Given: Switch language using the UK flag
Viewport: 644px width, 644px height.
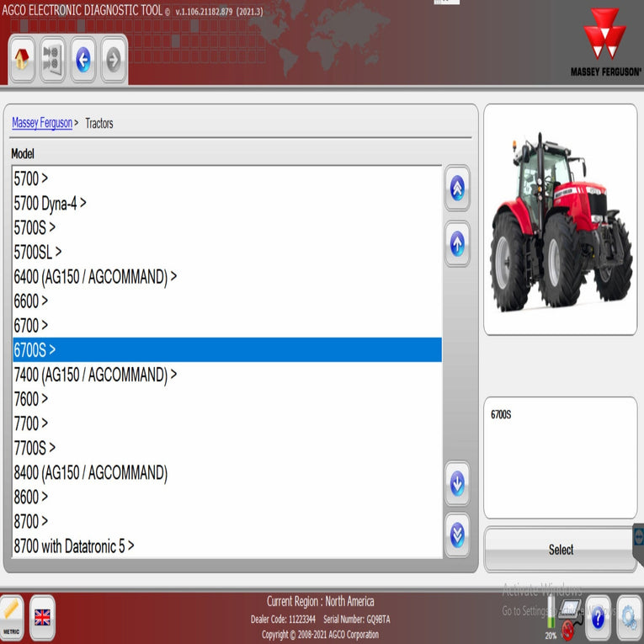Looking at the screenshot, I should [42, 618].
